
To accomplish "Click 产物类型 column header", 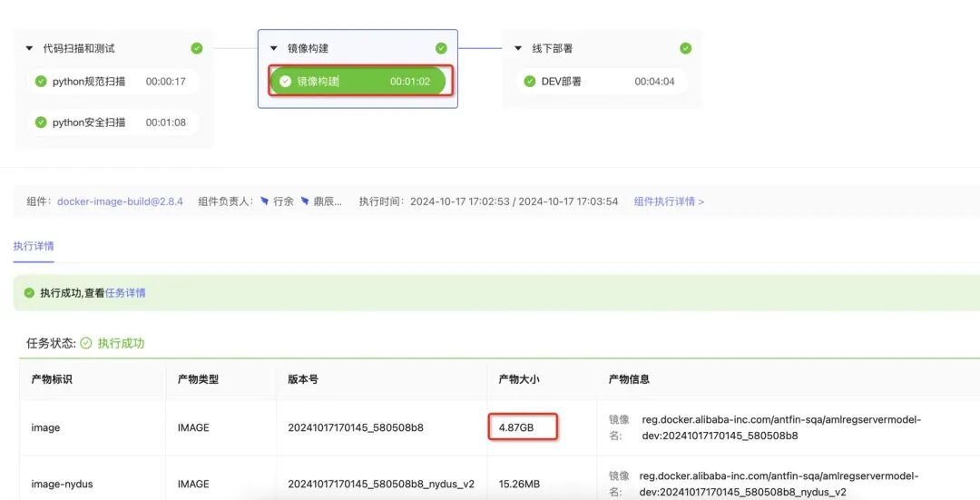I will point(198,379).
